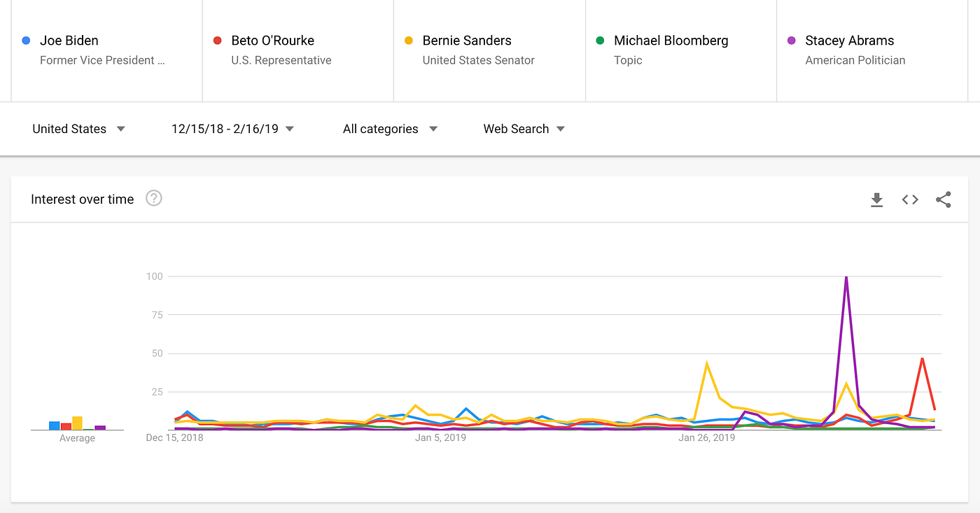Click Stacey Abrams' purple dot

[x=792, y=41]
